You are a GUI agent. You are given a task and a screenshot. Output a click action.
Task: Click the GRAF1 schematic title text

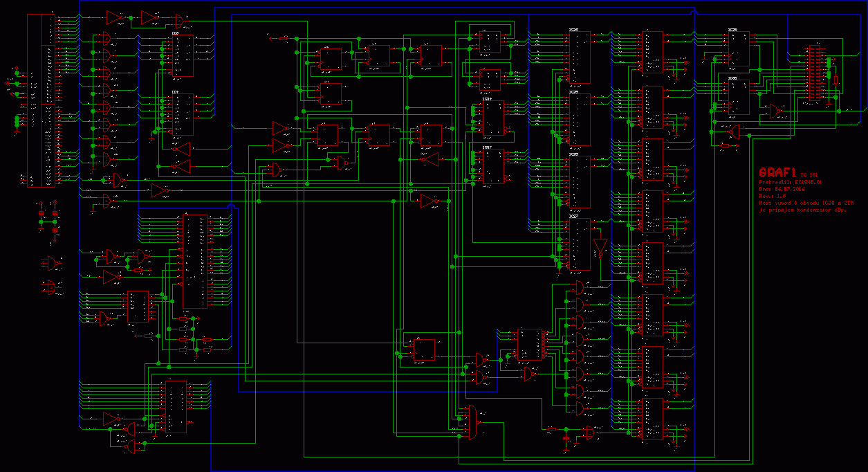[777, 172]
